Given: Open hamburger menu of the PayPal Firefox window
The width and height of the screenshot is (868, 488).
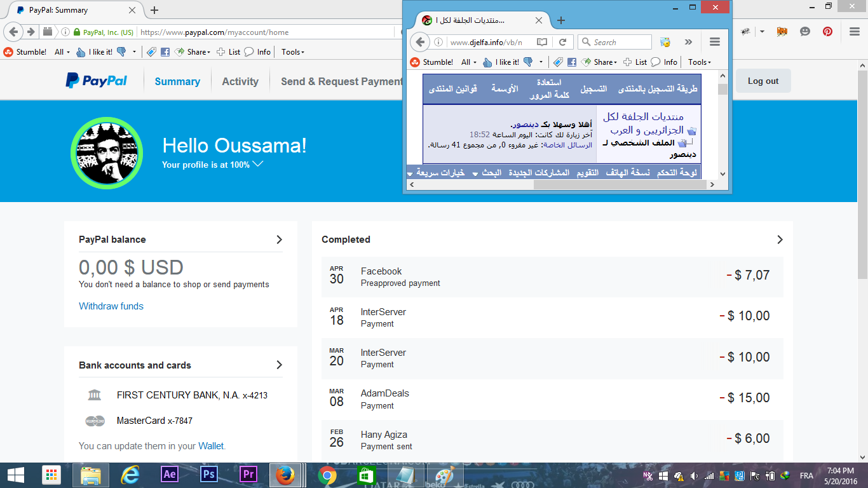Looking at the screenshot, I should click(x=854, y=31).
